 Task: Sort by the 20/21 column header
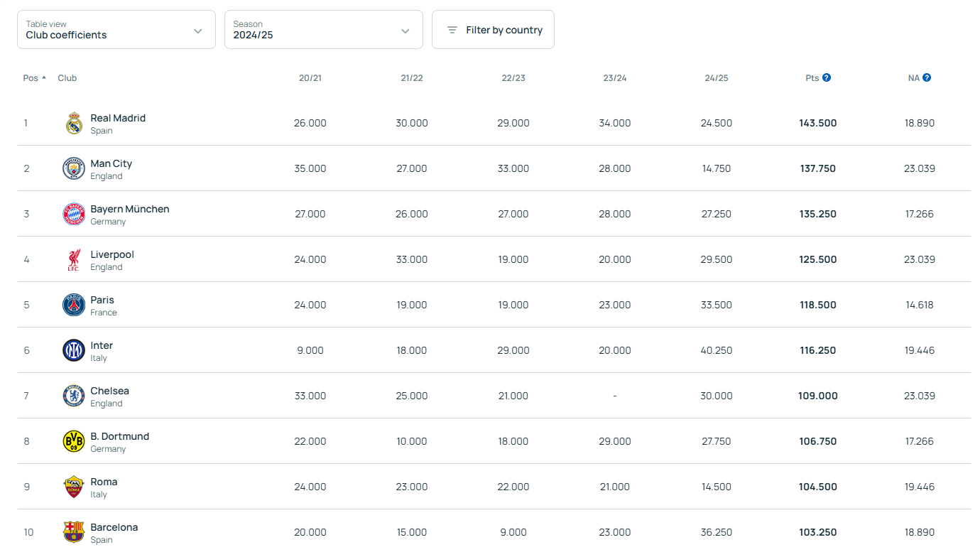pyautogui.click(x=310, y=78)
